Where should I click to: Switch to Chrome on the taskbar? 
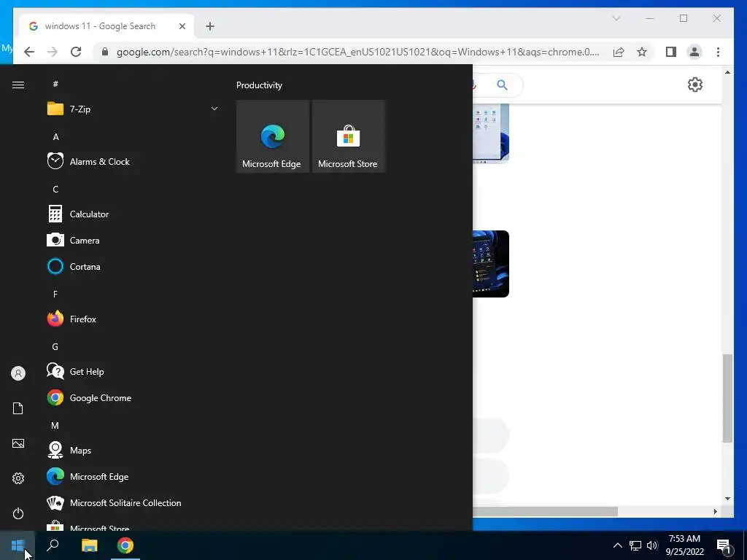(x=125, y=545)
